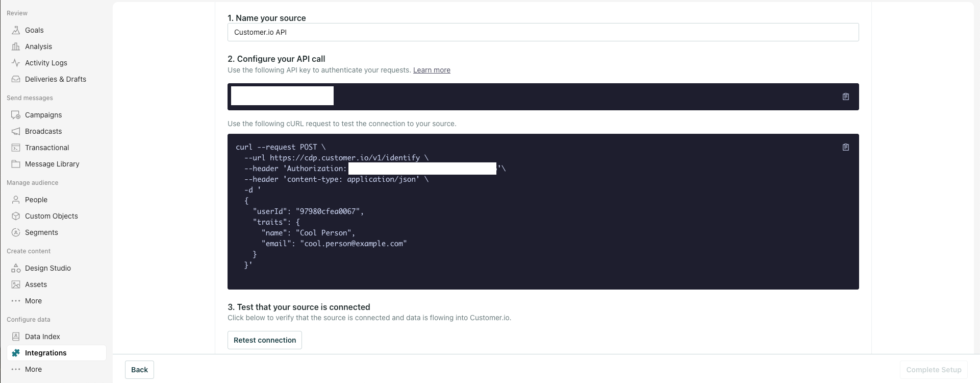
Task: Click the Custom Objects cube icon
Action: (x=16, y=216)
